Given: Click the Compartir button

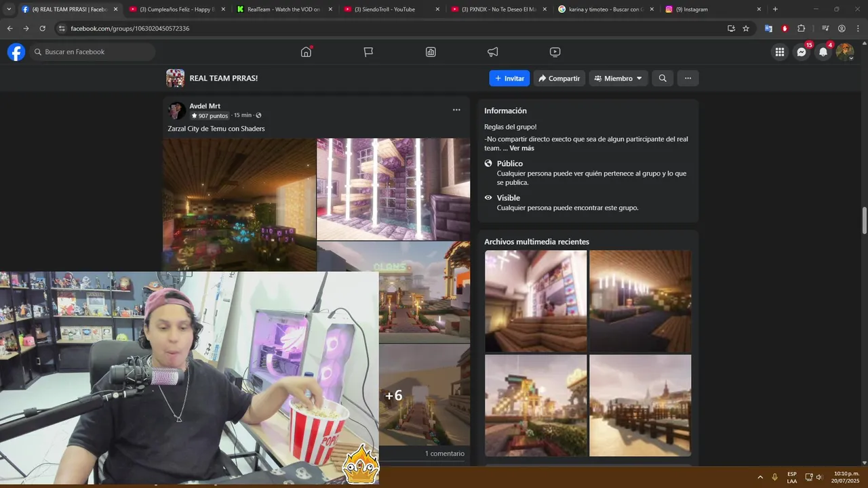Looking at the screenshot, I should [559, 78].
